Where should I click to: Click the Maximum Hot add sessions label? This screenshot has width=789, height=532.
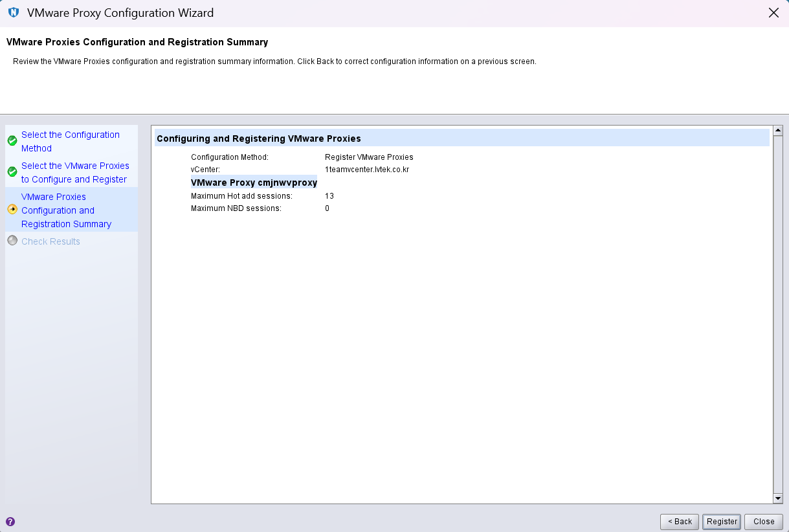242,195
